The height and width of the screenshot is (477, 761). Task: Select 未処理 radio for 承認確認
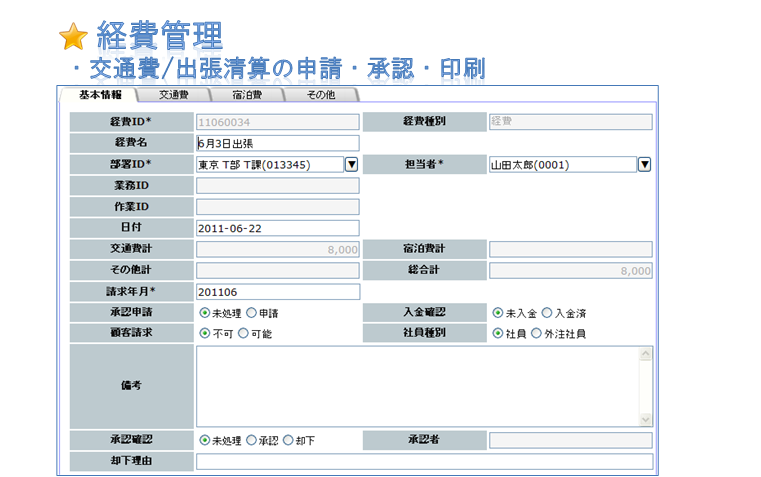[x=204, y=440]
